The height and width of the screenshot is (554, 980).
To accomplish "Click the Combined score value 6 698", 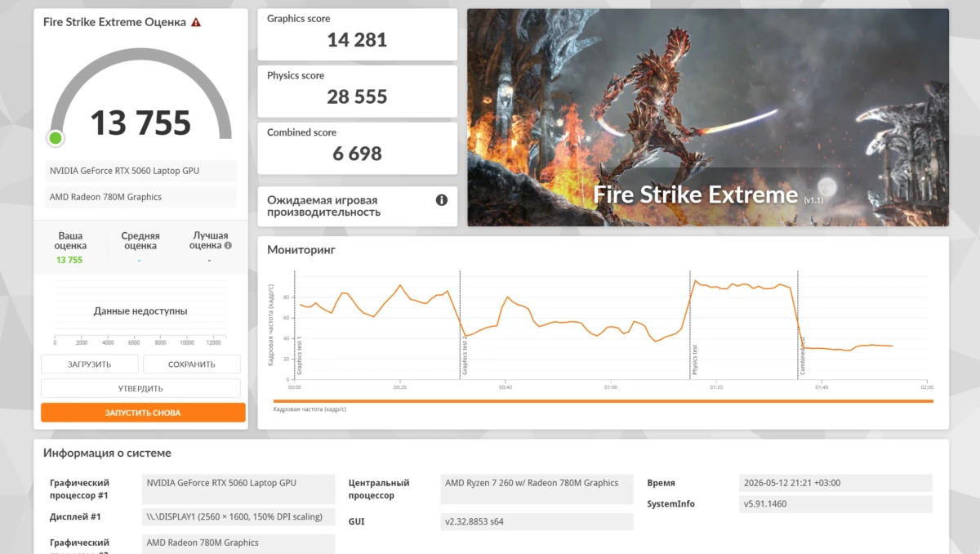I will click(358, 154).
